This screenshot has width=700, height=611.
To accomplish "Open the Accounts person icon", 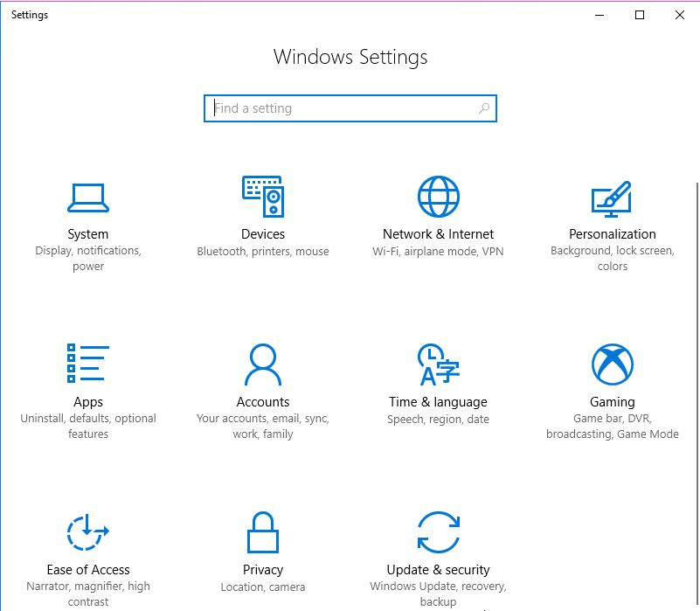I will (263, 364).
